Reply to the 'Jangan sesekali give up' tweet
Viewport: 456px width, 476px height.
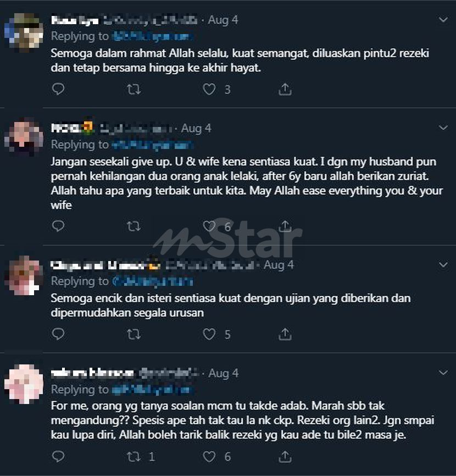pyautogui.click(x=58, y=226)
